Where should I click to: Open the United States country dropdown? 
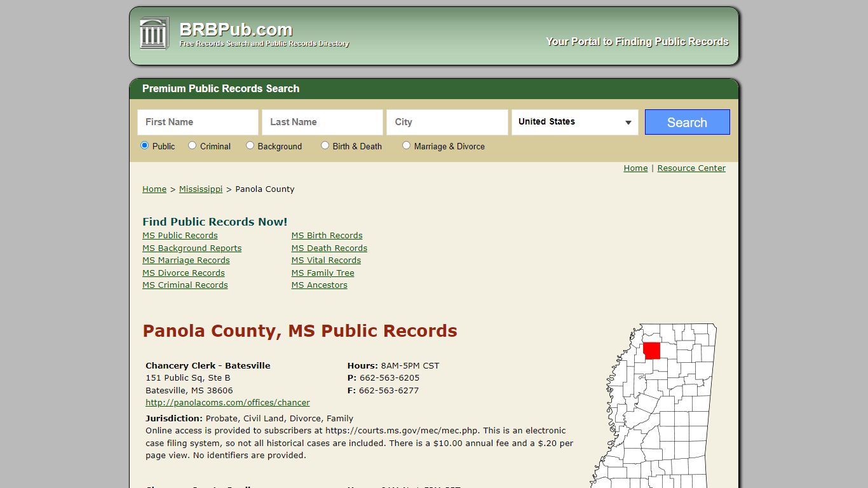click(575, 122)
